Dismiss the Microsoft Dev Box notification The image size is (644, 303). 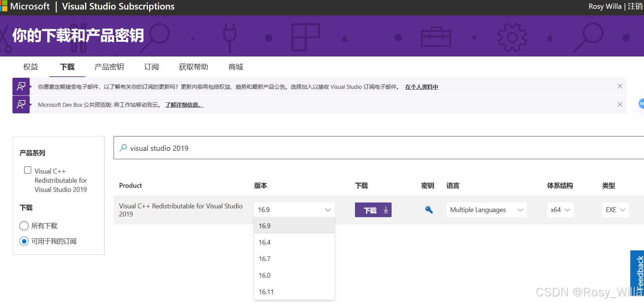619,105
